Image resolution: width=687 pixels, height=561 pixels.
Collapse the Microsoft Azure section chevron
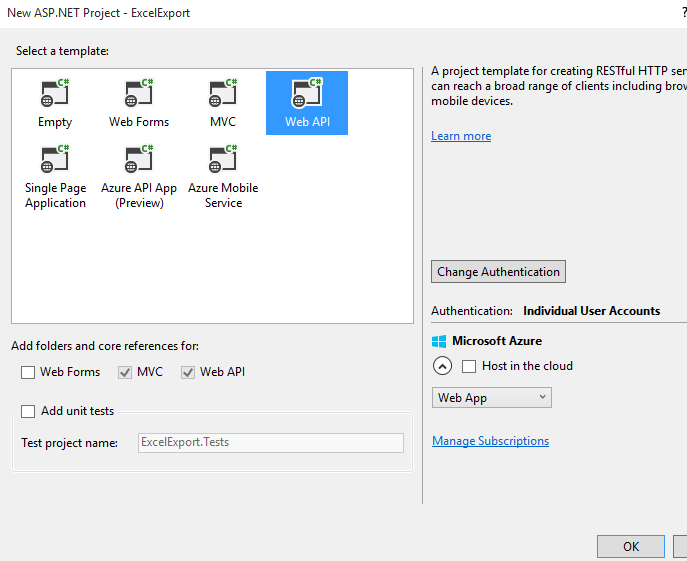[442, 366]
